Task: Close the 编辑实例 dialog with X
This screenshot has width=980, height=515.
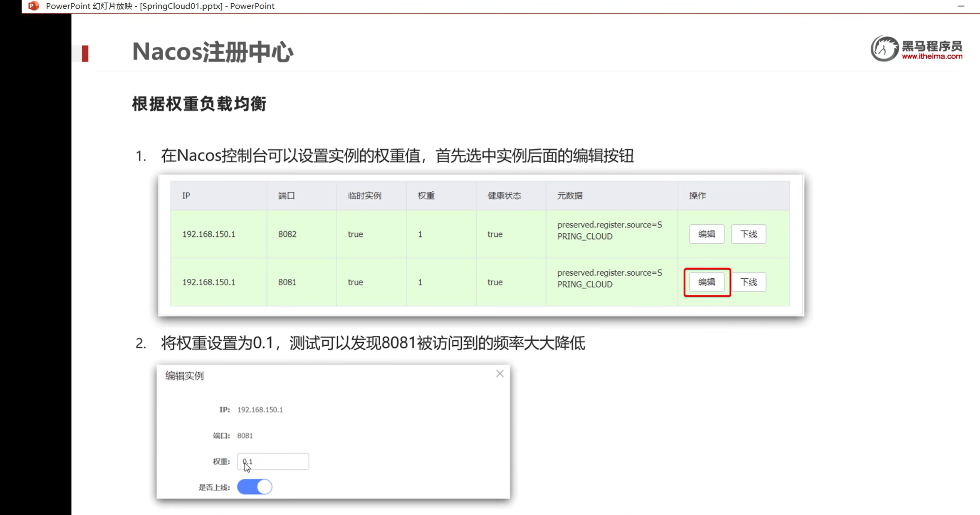Action: coord(500,374)
